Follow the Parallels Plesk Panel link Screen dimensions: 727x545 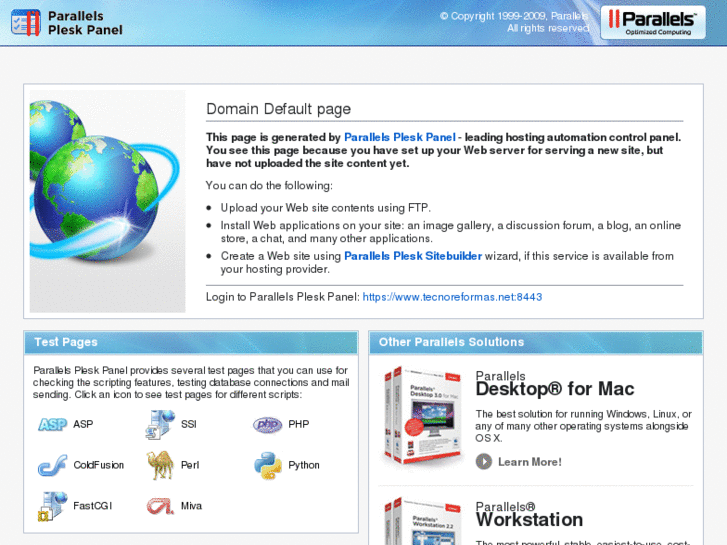(x=400, y=137)
